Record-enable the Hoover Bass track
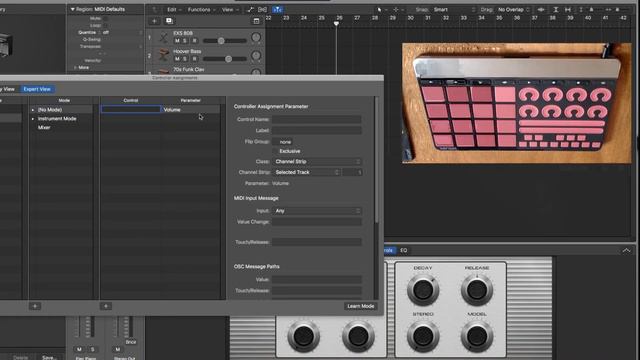640x360 pixels. pos(194,59)
